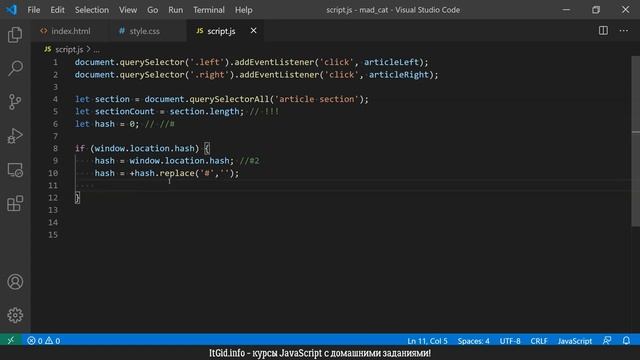The width and height of the screenshot is (640, 360).
Task: Expand breadcrumb ellipsis symbol list
Action: point(96,50)
